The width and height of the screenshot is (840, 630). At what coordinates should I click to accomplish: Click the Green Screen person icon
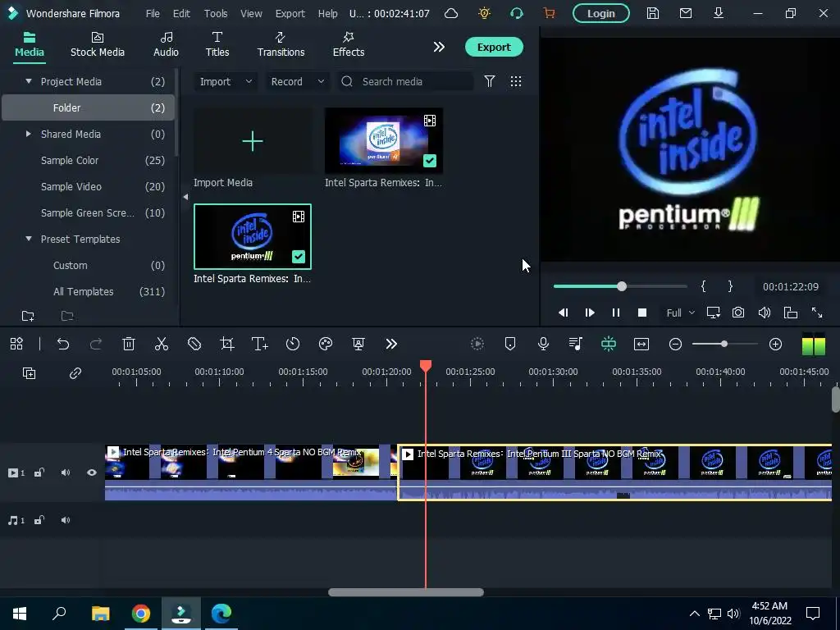click(x=358, y=344)
